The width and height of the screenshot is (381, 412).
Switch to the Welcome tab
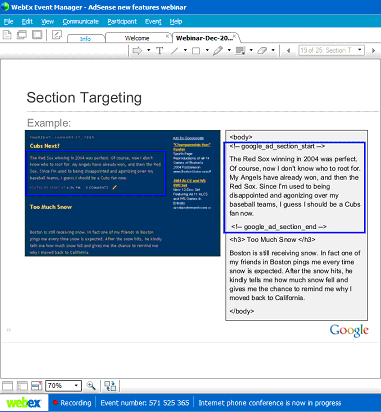[x=137, y=38]
